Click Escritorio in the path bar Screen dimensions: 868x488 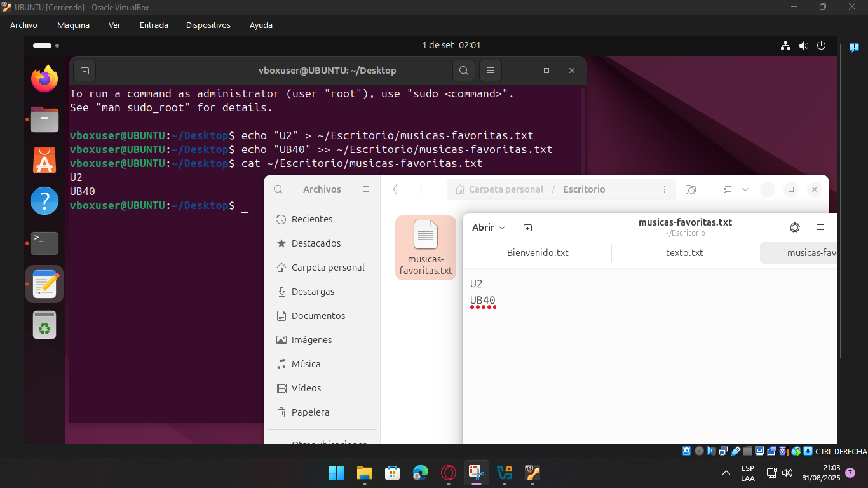click(x=584, y=189)
